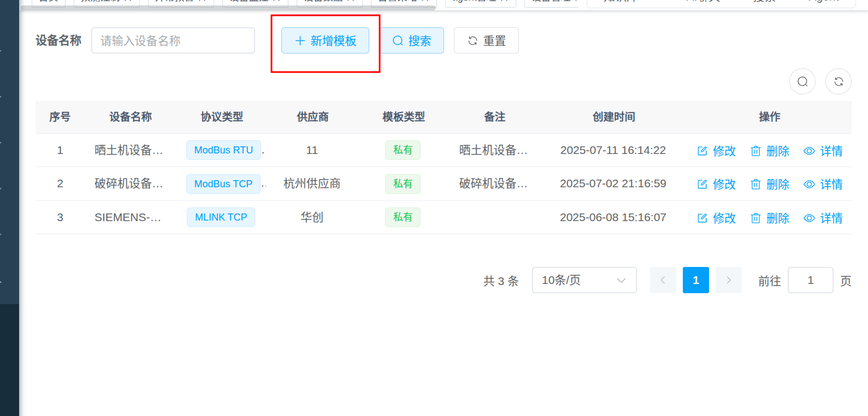Click the round refresh icon above the table
Viewport: 868px width, 416px height.
[838, 81]
